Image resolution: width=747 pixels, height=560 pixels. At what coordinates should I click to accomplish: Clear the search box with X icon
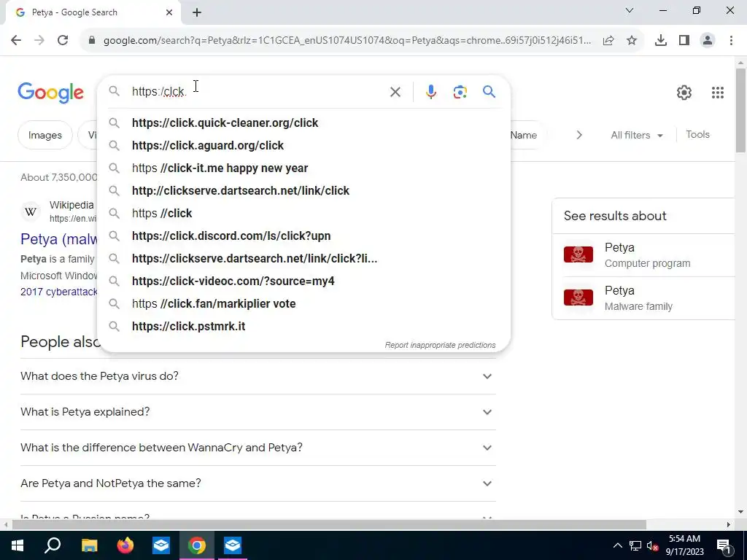395,91
